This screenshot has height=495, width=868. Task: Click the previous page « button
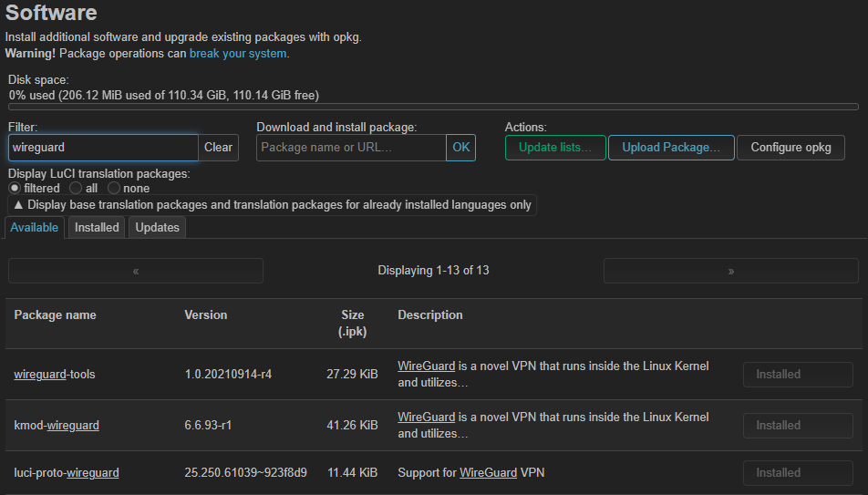pos(136,271)
